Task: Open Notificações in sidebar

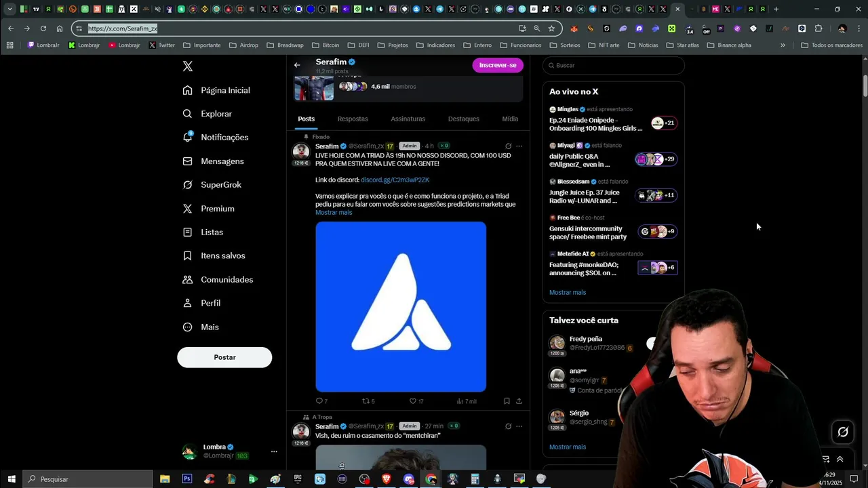Action: [216, 137]
